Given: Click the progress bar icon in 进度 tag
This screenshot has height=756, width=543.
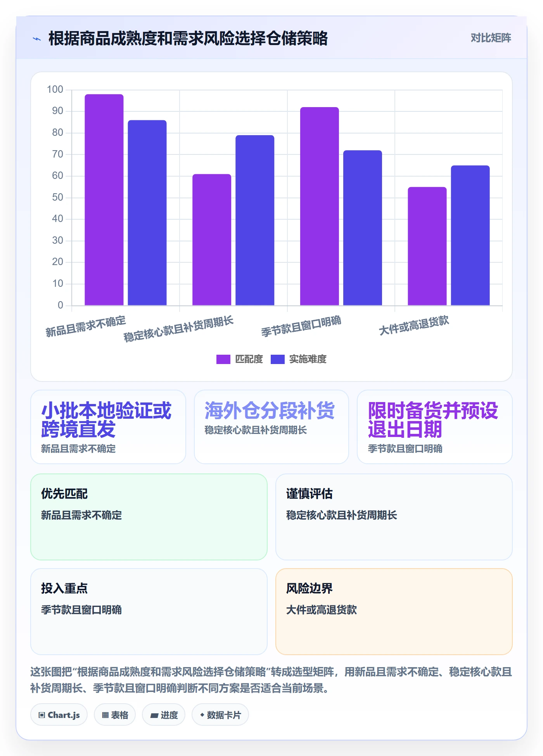Looking at the screenshot, I should pos(154,716).
